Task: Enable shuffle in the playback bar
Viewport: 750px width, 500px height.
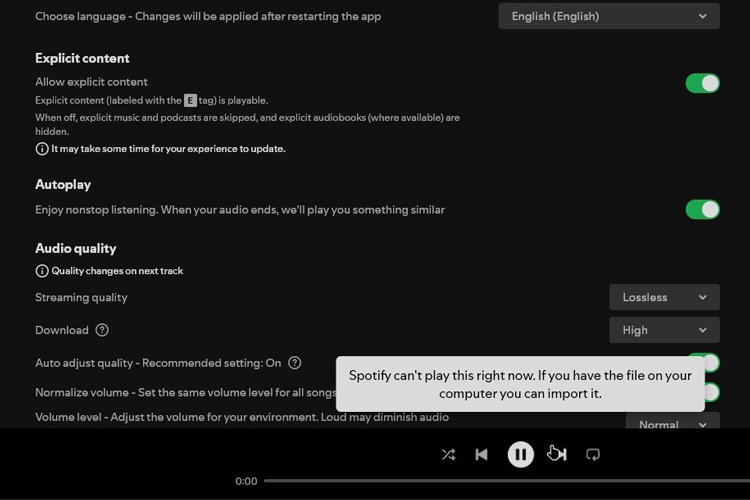Action: click(x=448, y=454)
